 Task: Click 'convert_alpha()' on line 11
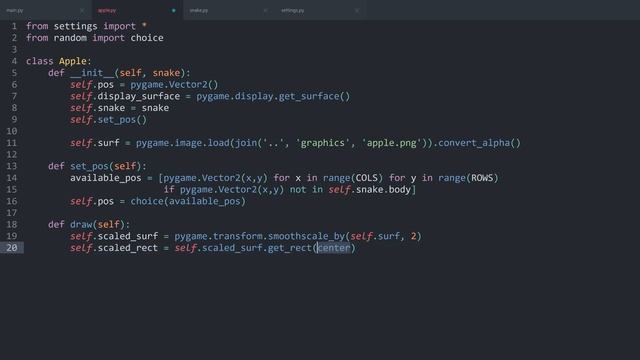pos(479,143)
